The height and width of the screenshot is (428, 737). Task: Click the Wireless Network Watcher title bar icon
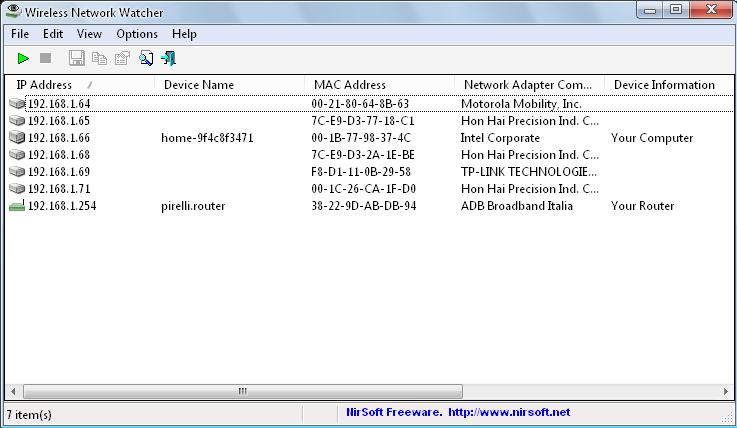coord(13,11)
